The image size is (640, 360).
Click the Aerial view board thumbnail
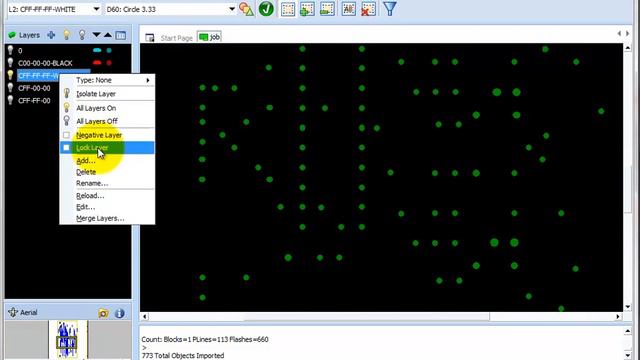point(68,340)
